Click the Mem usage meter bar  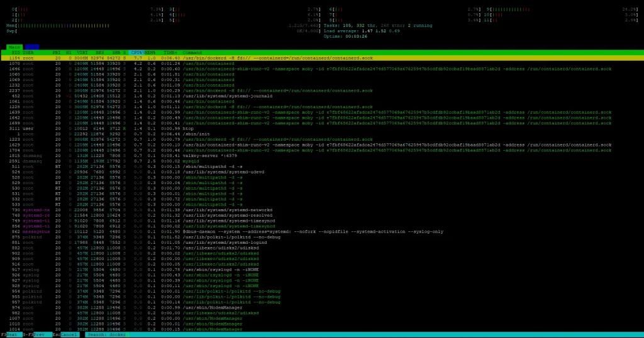point(163,25)
